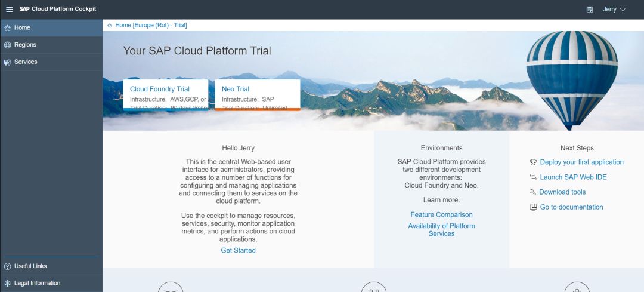Viewport: 644px width, 292px height.
Task: Click the icon beside Launch SAP Web IDE
Action: click(x=533, y=177)
